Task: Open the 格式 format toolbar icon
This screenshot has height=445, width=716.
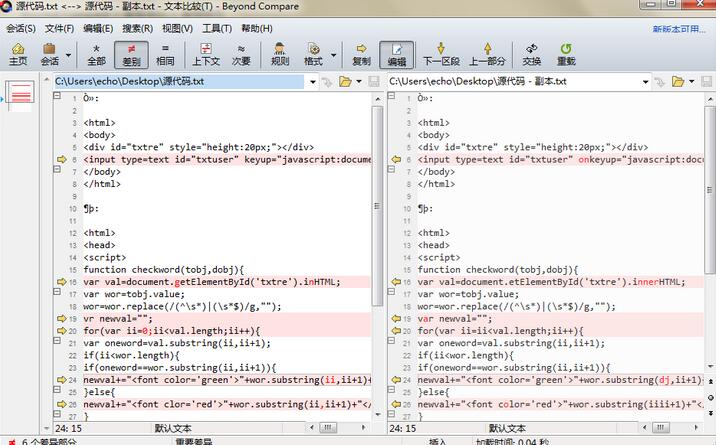Action: tap(313, 54)
